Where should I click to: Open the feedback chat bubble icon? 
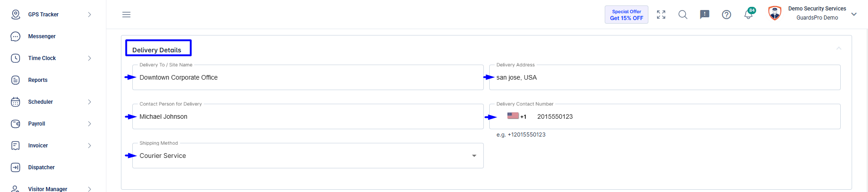705,15
